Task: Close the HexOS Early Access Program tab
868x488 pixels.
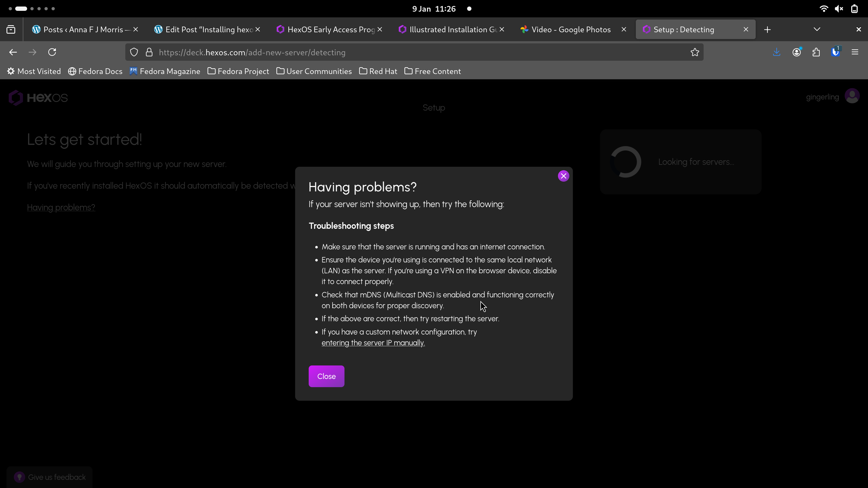Action: 380,30
